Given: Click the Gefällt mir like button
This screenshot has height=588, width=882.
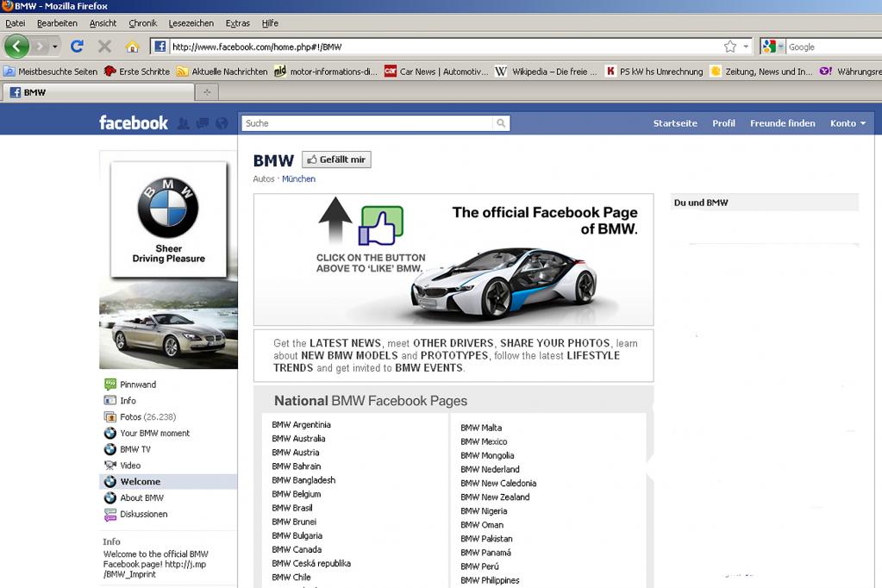Looking at the screenshot, I should pyautogui.click(x=336, y=160).
